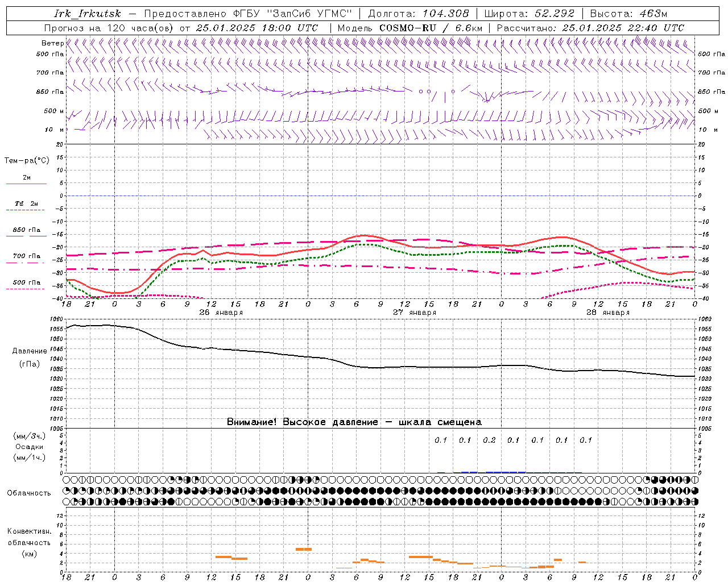Click the 'Конвективн.' convective cloud label

point(29,531)
